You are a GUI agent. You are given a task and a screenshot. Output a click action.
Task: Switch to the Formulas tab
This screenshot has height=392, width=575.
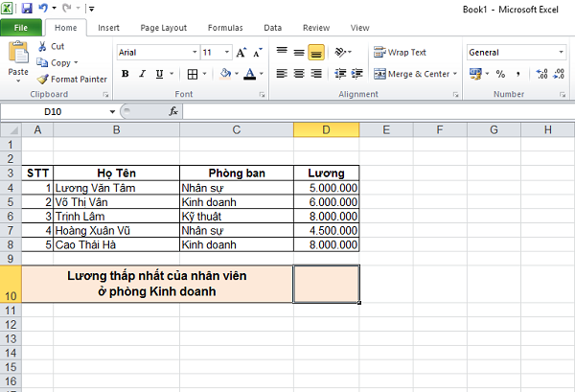point(225,28)
